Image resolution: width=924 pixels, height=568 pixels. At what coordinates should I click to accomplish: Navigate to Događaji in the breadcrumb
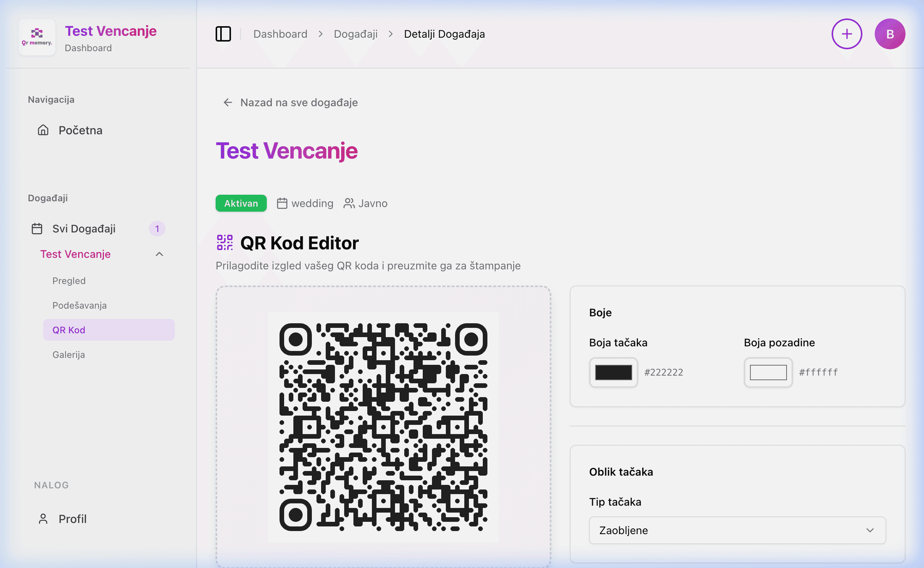click(x=355, y=34)
